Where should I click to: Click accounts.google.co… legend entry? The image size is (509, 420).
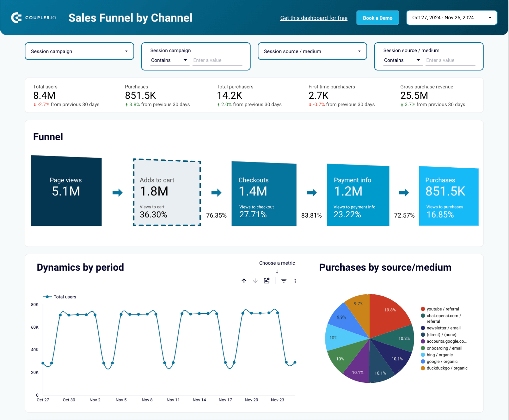pos(444,341)
